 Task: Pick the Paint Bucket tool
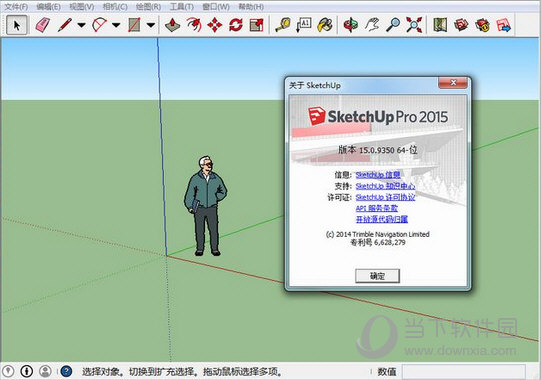pyautogui.click(x=325, y=25)
